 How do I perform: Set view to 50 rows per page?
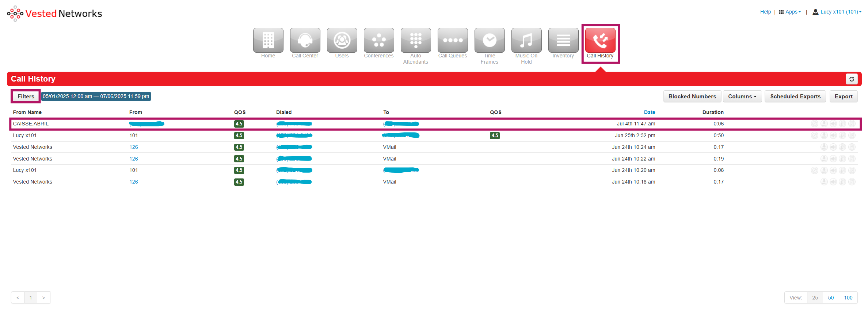[831, 298]
